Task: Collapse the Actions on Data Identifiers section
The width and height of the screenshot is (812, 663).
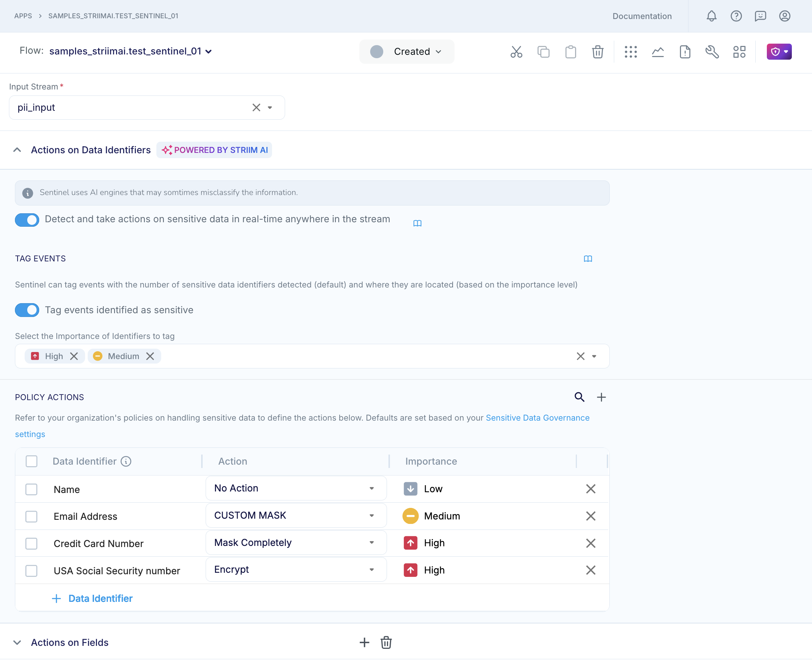Action: click(17, 150)
